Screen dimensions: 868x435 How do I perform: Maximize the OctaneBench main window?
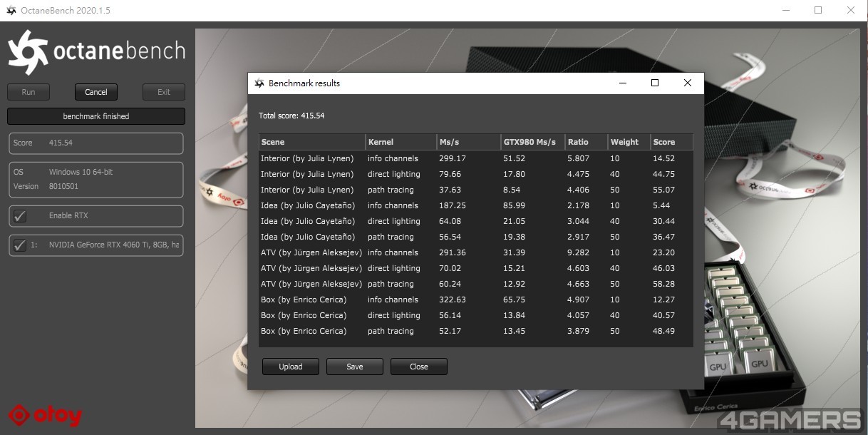[818, 11]
